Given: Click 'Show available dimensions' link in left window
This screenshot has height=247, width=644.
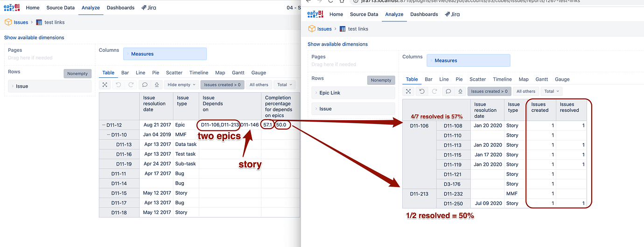Looking at the screenshot, I should click(x=34, y=37).
